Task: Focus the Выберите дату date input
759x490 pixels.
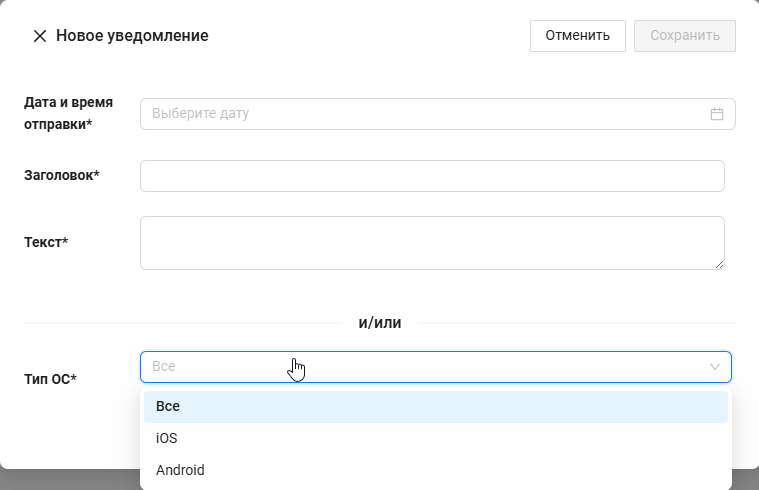Action: point(420,114)
